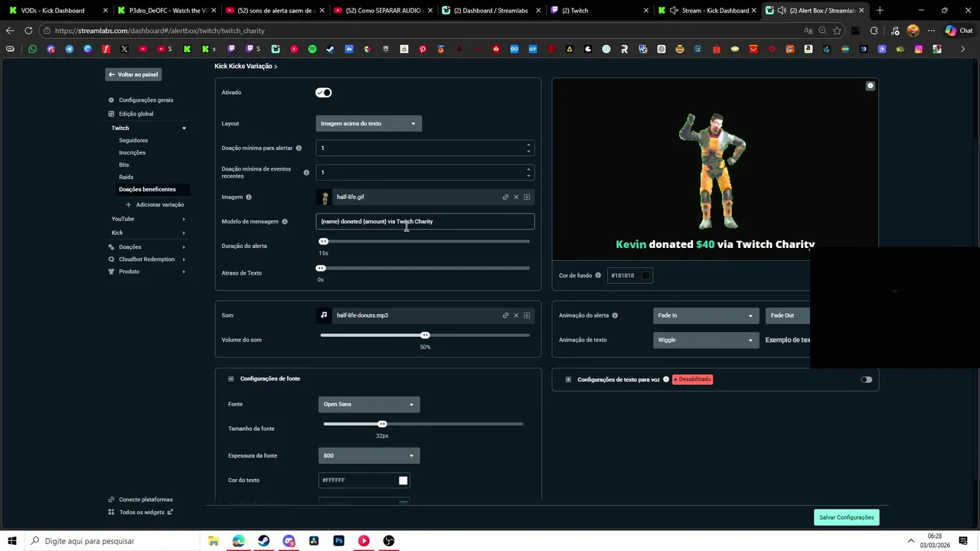
Task: Click the Modelo de mensagem text field
Action: pos(425,221)
